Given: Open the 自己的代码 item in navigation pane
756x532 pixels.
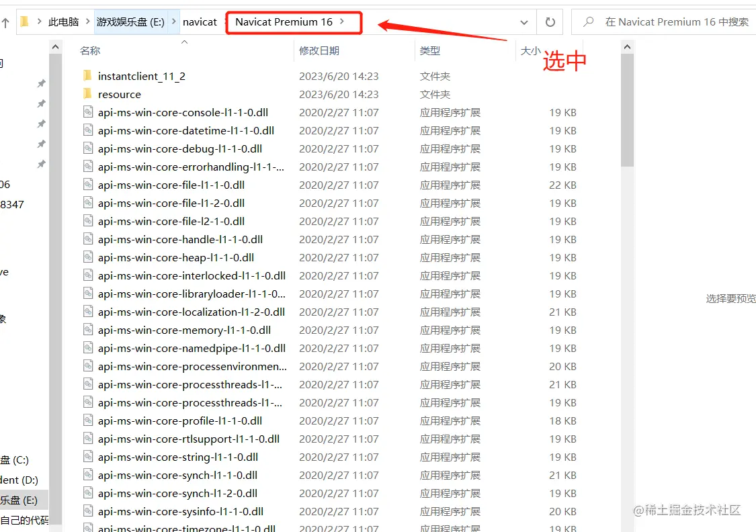Looking at the screenshot, I should (24, 521).
